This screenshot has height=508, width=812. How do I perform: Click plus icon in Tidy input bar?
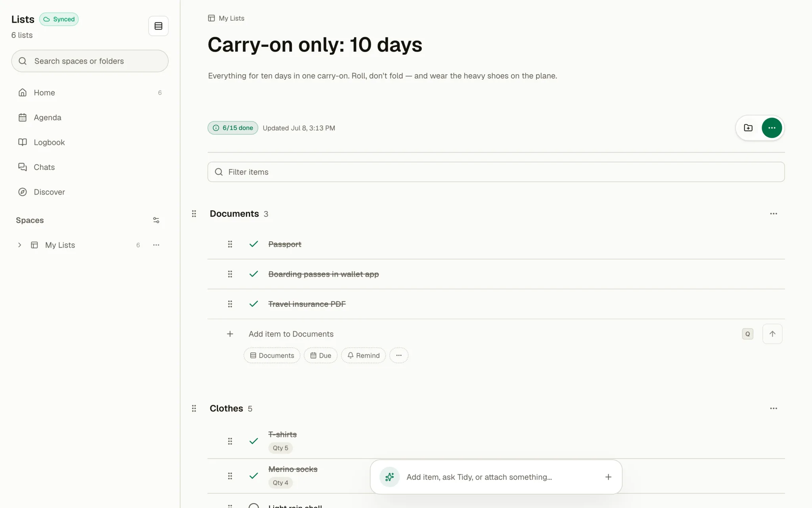(608, 477)
